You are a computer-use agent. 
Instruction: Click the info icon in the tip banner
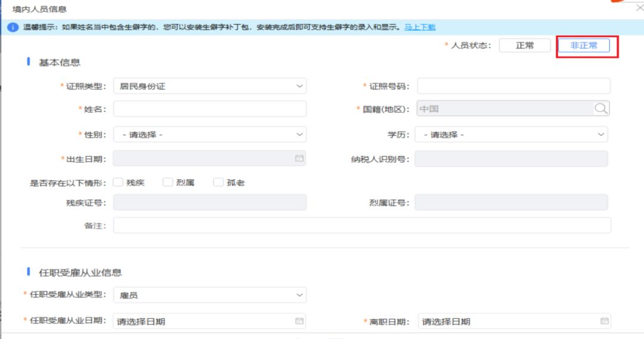pos(13,27)
